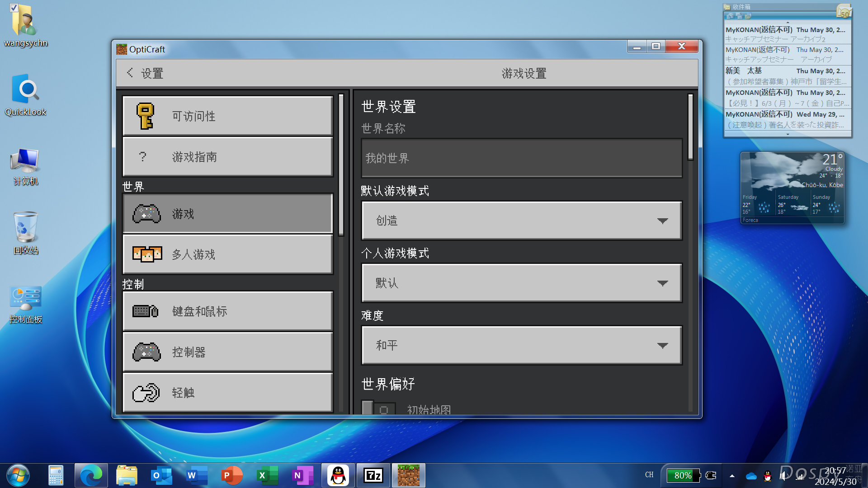Select the 游戏 tab under 世界
Image resolution: width=868 pixels, height=488 pixels.
[228, 214]
